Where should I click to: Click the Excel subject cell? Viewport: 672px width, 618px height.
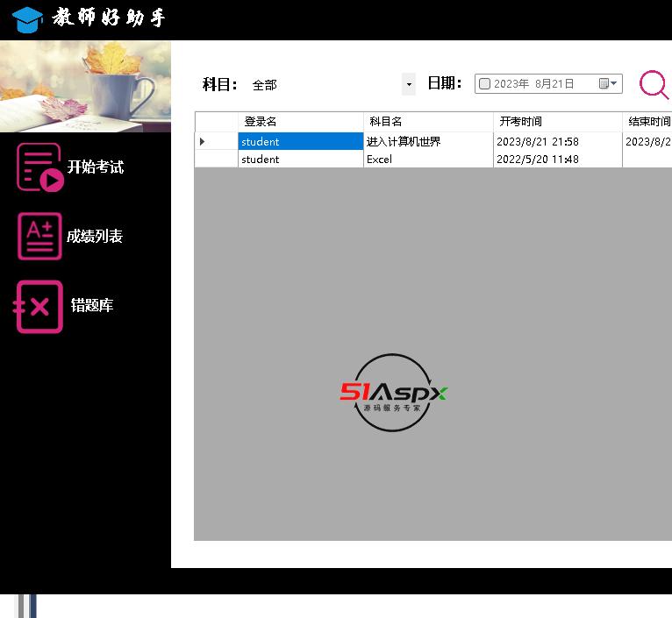pos(428,159)
